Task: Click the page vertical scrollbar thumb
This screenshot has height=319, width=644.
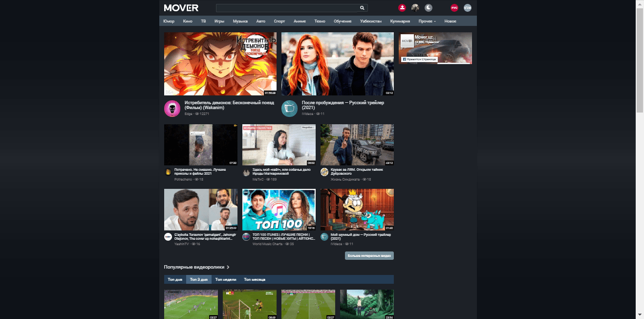Action: click(640, 60)
